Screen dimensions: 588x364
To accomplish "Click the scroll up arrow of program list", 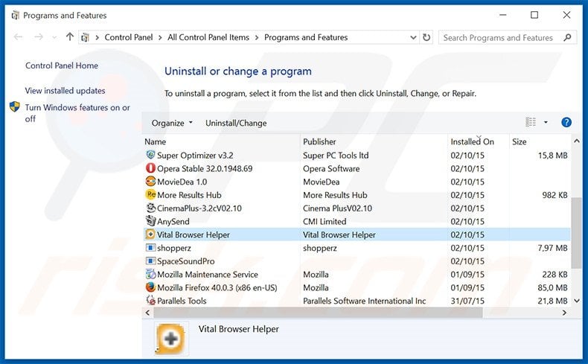I will coord(576,141).
